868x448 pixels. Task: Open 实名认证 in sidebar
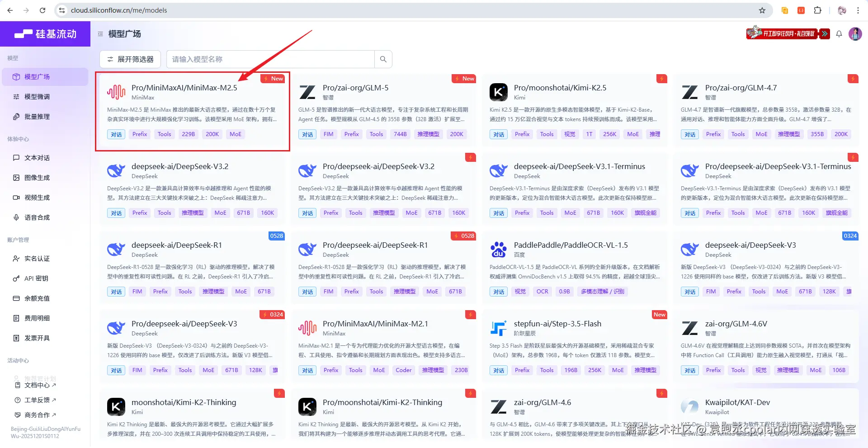pos(45,259)
